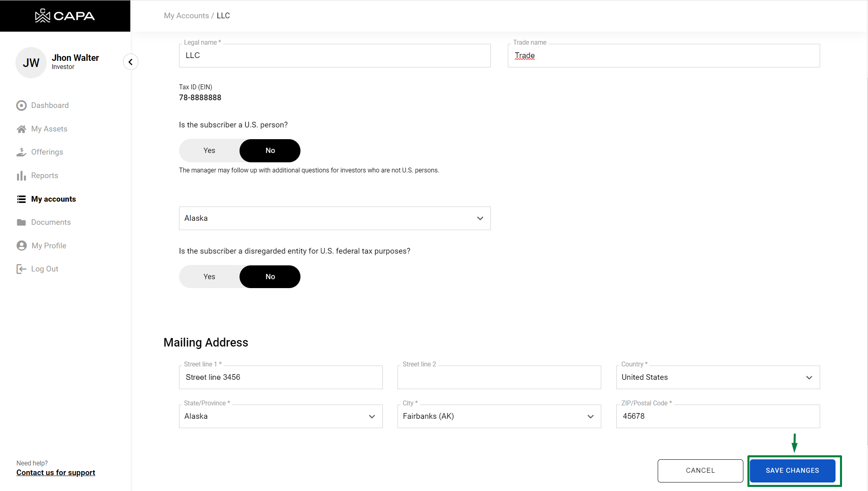Screen dimensions: 868x491
Task: Click the Log Out arrow icon
Action: click(22, 269)
